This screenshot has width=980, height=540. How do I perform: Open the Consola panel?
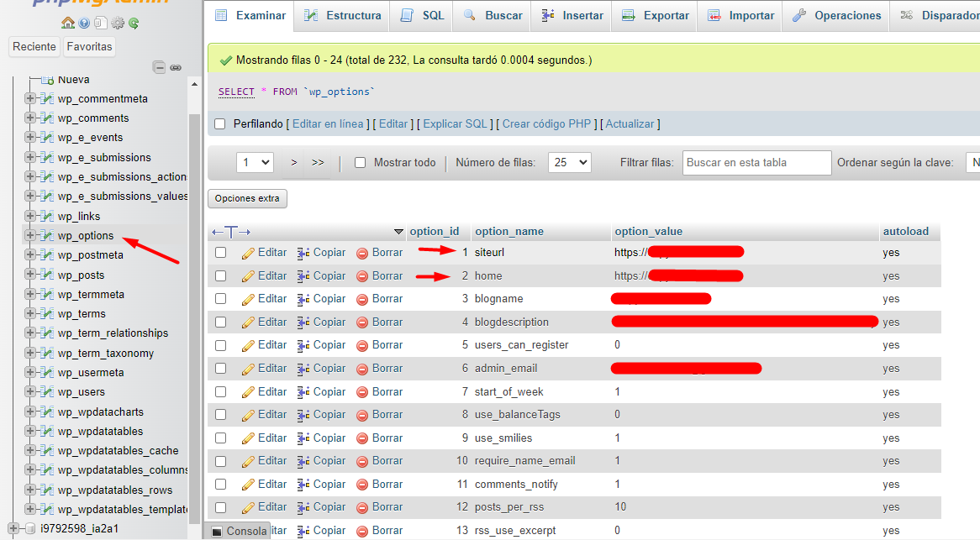pos(240,532)
